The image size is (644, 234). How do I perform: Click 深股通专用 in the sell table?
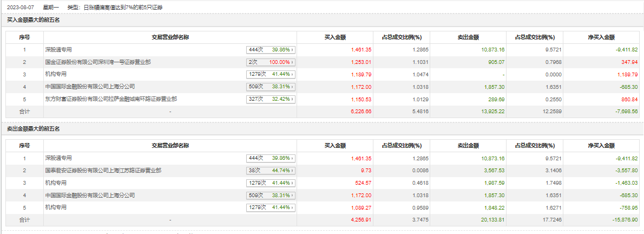click(58, 158)
